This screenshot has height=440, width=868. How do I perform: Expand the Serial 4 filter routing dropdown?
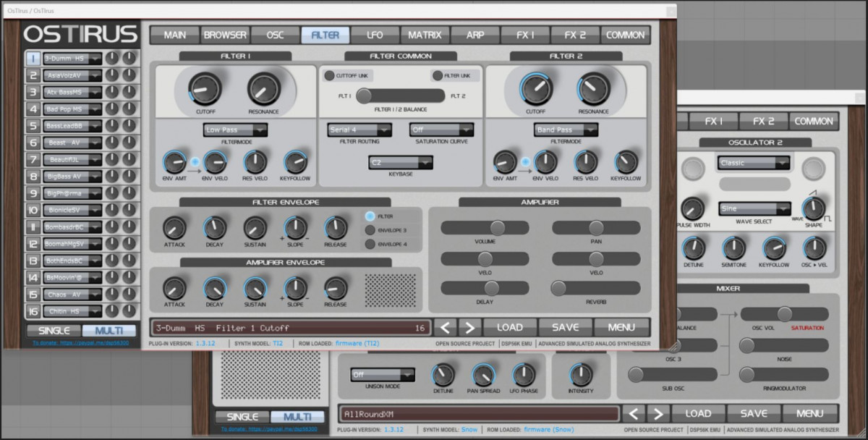(359, 130)
